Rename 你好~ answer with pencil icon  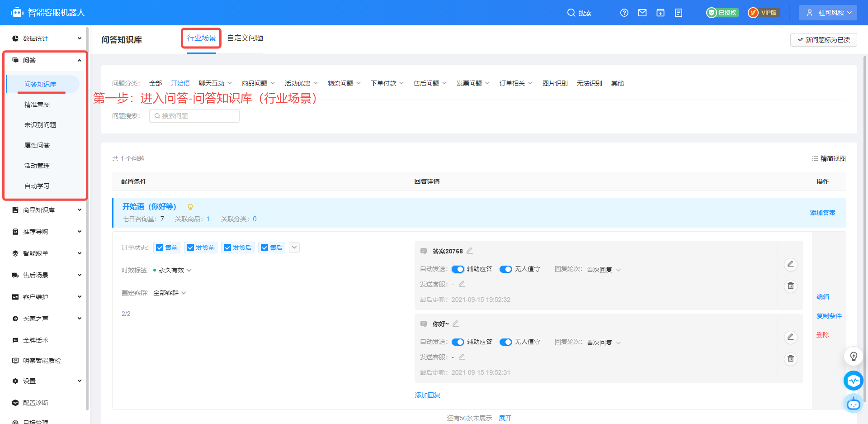pyautogui.click(x=456, y=324)
